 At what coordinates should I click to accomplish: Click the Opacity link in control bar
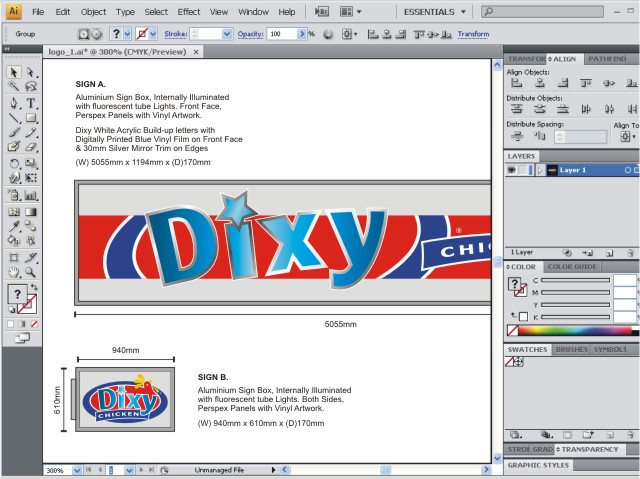click(250, 34)
